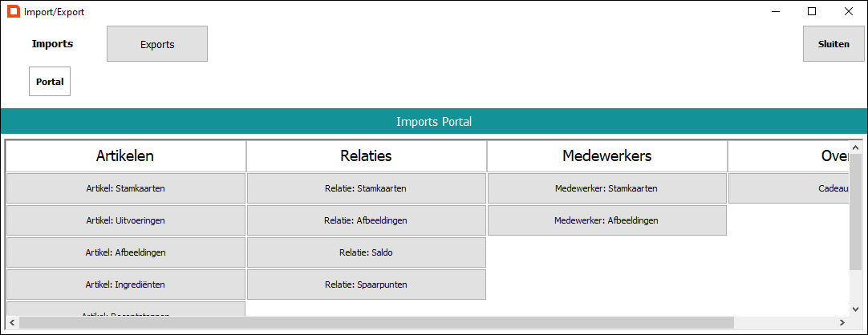Open Relatie: Afbeeldingen import

(367, 220)
